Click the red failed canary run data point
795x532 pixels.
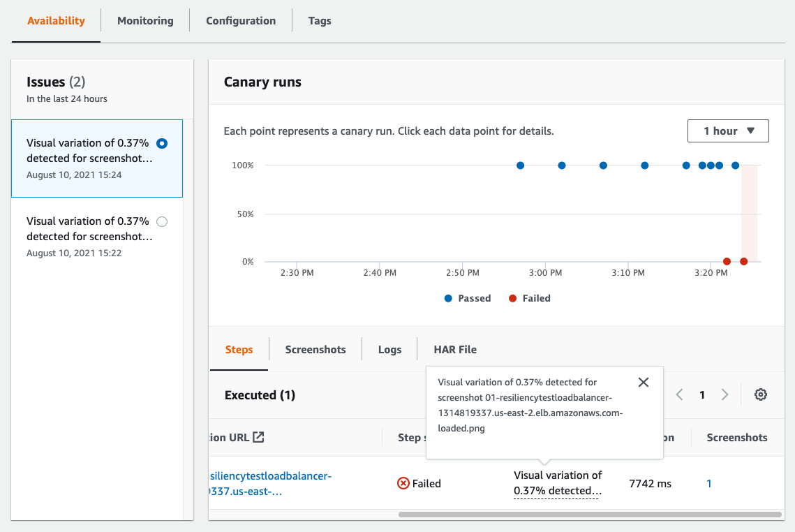[727, 260]
